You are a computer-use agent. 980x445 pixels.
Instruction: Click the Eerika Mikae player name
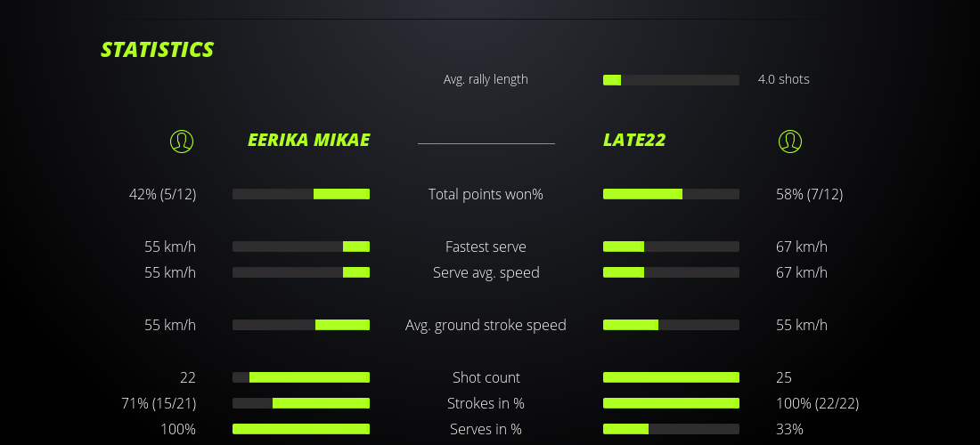tap(308, 140)
